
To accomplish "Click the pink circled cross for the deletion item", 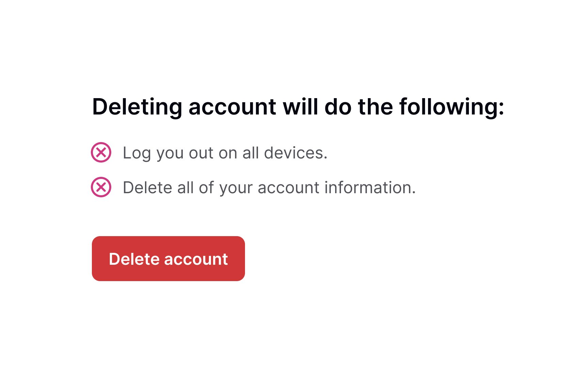I will coord(101,187).
